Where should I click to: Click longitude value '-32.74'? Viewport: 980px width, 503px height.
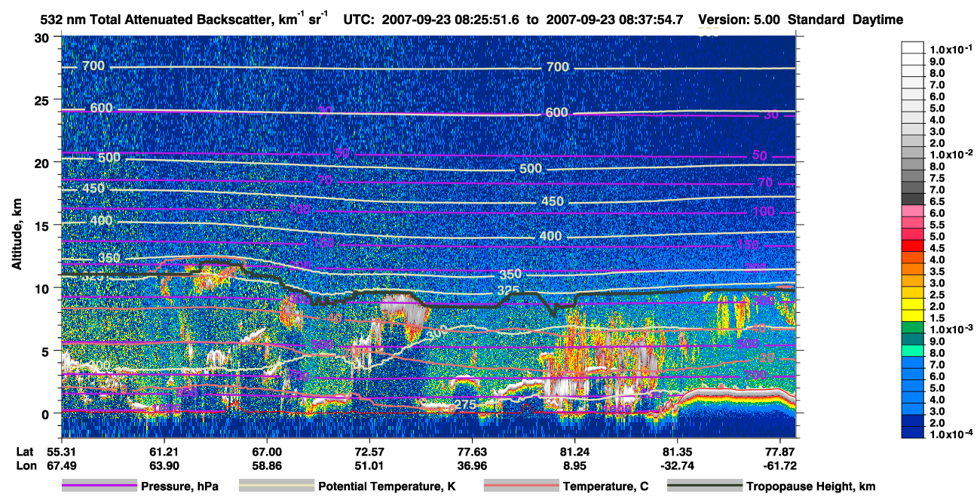pyautogui.click(x=677, y=466)
